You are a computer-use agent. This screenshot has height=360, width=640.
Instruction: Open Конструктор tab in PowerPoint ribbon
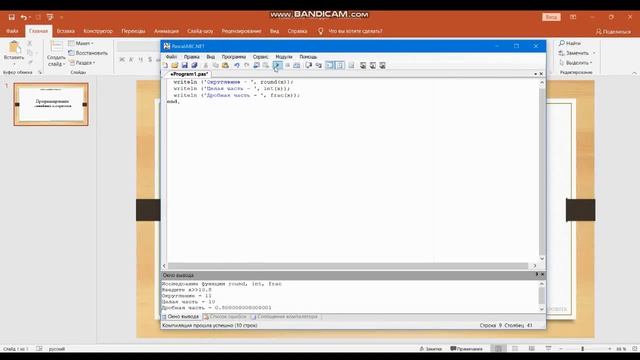click(98, 31)
